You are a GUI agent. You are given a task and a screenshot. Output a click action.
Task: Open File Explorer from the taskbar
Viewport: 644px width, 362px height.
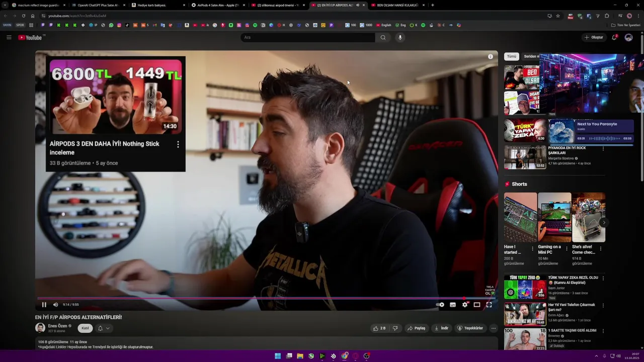tap(300, 356)
